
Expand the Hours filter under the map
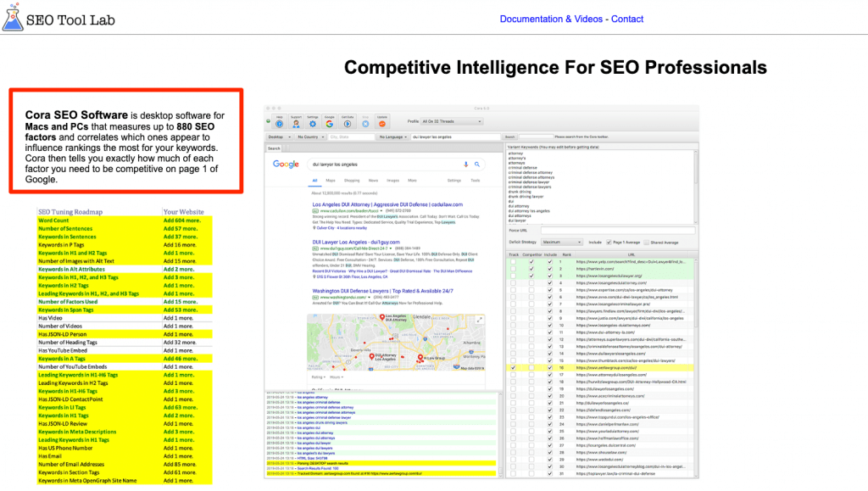(x=337, y=377)
